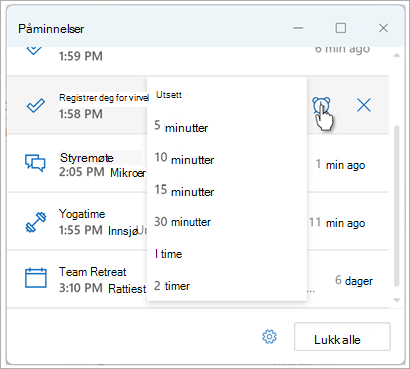Mark the 1:59 PM task complete
Viewport: 410px width, 369px height.
pyautogui.click(x=34, y=50)
